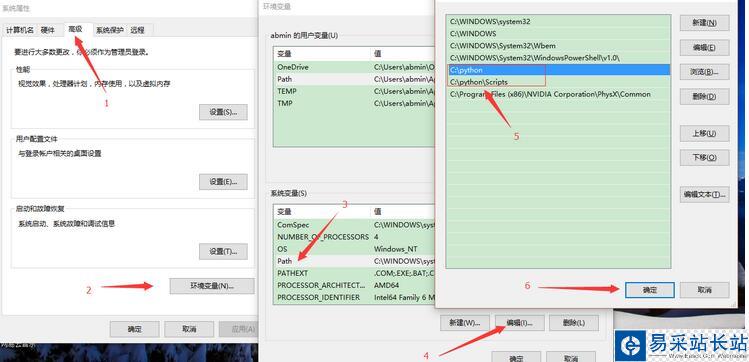Click 值 column header in user variables
The image size is (749, 362).
tap(404, 53)
